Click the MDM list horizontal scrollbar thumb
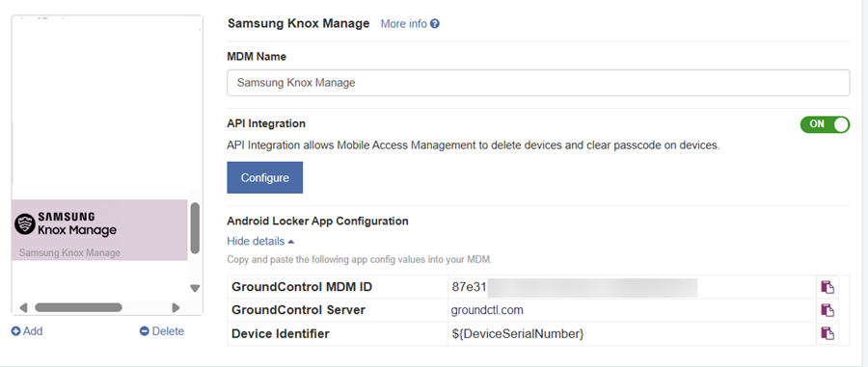 pyautogui.click(x=78, y=307)
